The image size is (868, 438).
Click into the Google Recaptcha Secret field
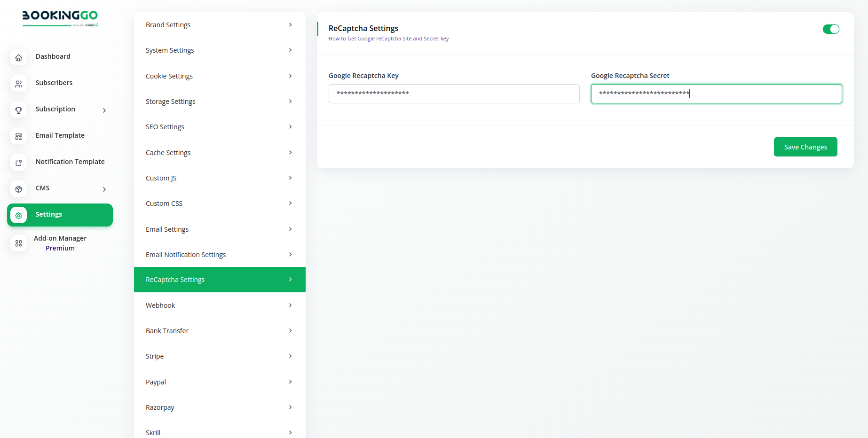coord(716,94)
